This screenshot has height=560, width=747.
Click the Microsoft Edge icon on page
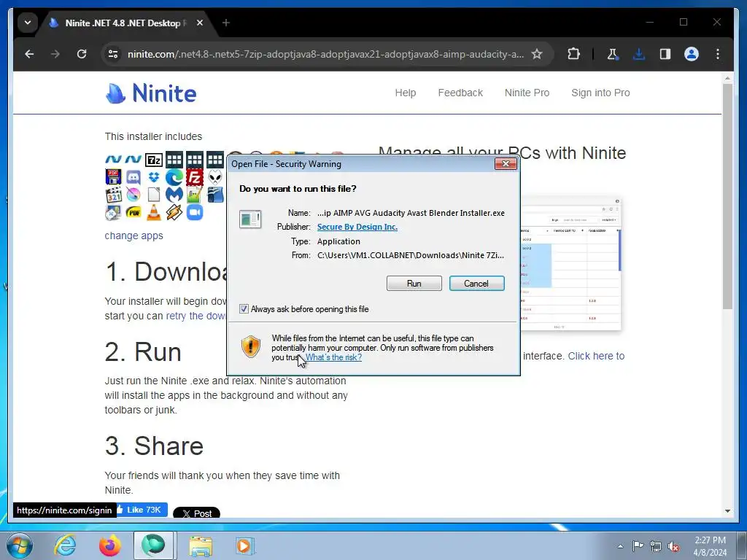click(174, 177)
